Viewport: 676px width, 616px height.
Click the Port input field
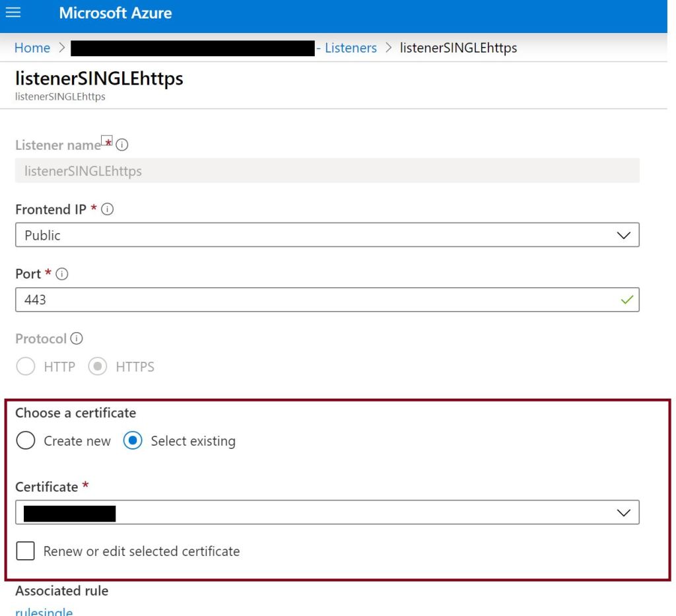[317, 300]
